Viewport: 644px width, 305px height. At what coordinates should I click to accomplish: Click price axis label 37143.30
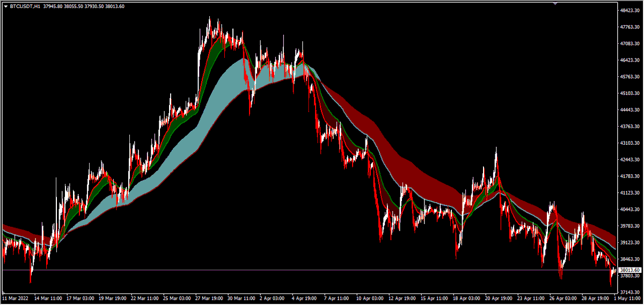pos(629,293)
